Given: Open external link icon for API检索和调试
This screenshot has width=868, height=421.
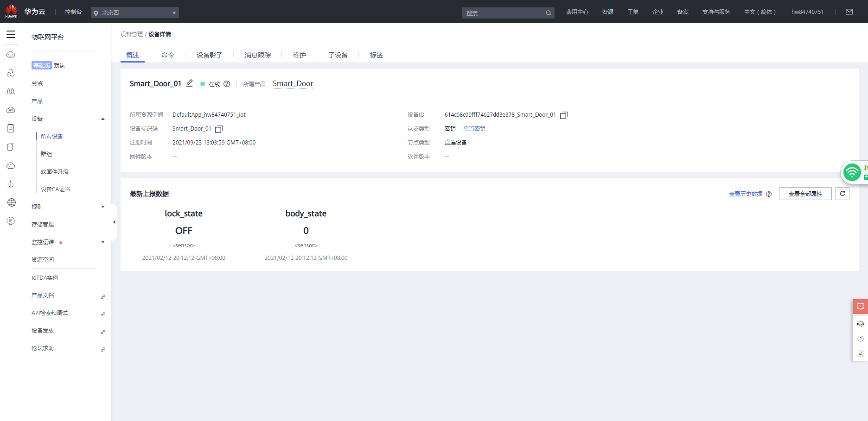Looking at the screenshot, I should [103, 314].
